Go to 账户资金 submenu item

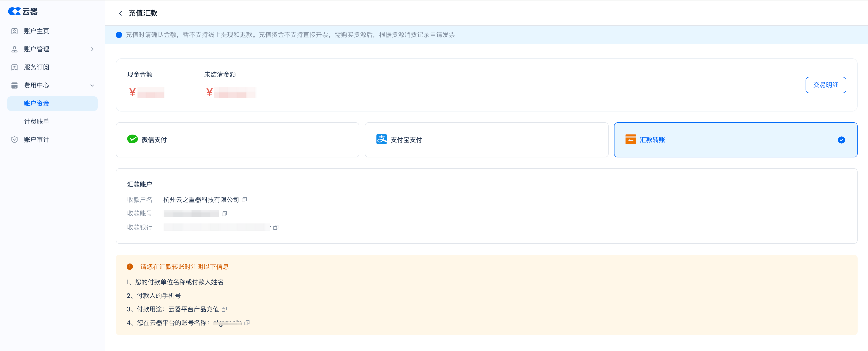click(36, 103)
